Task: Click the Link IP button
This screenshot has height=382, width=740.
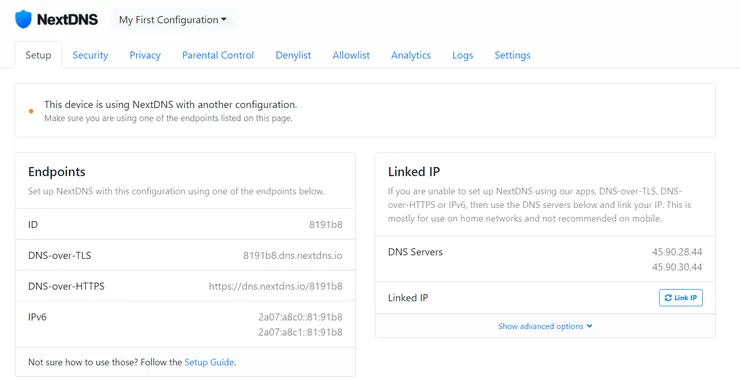Action: (681, 297)
